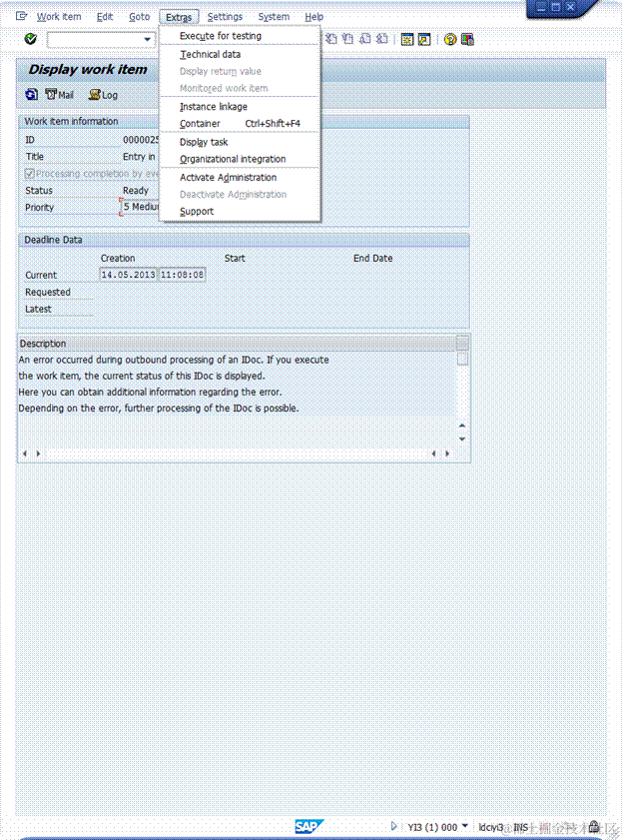Open Customize local layout icon
The width and height of the screenshot is (622, 840).
point(467,39)
